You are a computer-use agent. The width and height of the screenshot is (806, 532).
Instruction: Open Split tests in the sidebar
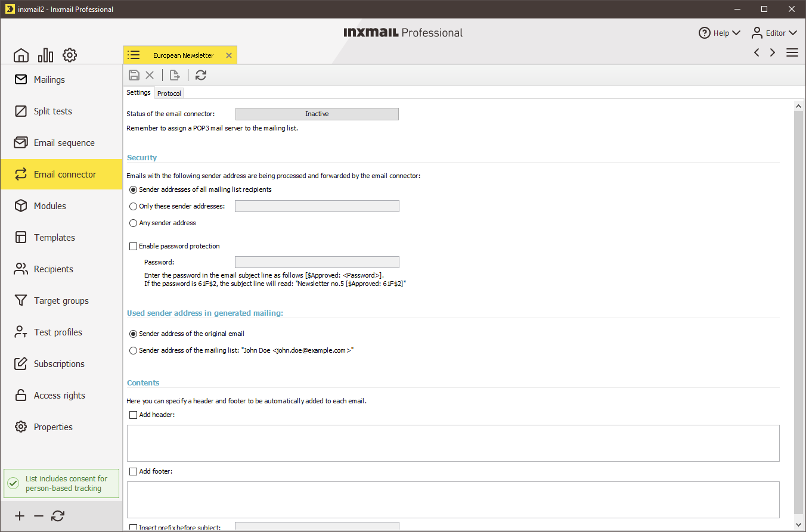pyautogui.click(x=61, y=111)
